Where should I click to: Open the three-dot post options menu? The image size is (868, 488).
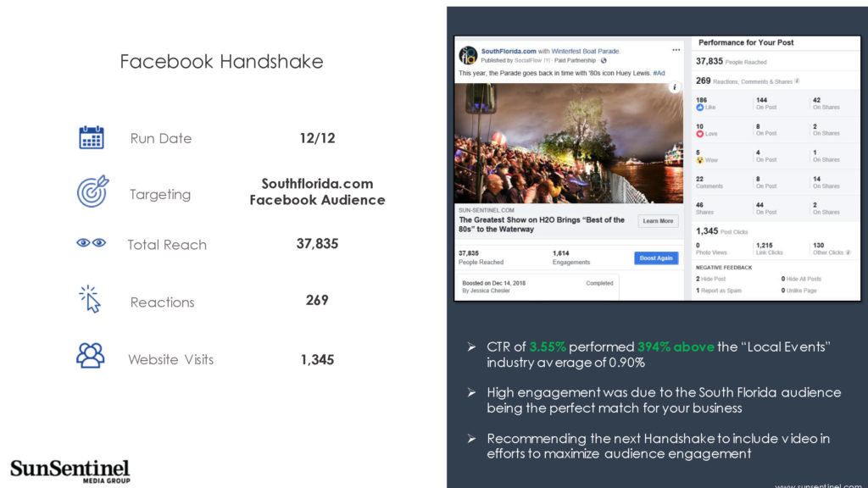(x=676, y=50)
